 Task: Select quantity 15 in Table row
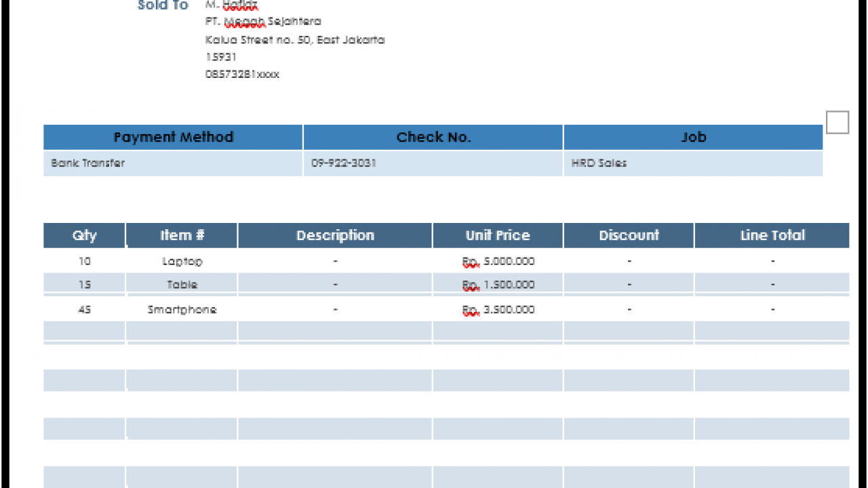tap(84, 285)
